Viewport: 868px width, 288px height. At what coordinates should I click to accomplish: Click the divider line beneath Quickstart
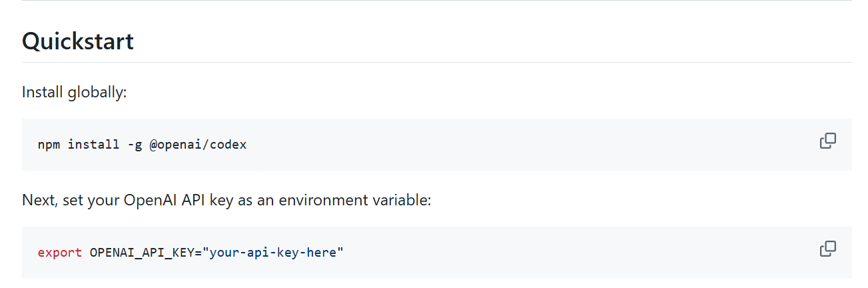point(437,62)
